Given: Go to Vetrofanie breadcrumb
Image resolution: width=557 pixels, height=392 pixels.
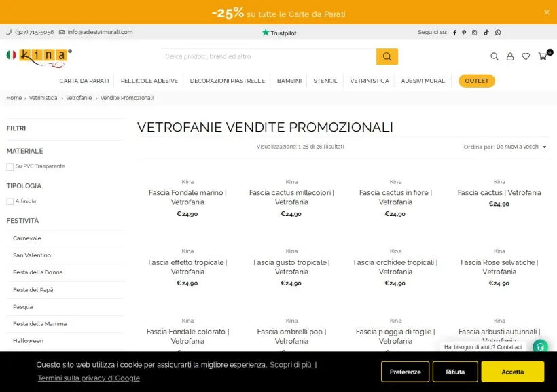Looking at the screenshot, I should [x=79, y=98].
